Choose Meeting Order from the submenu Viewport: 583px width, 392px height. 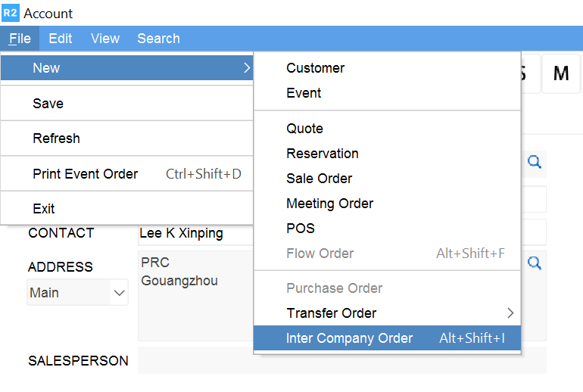pyautogui.click(x=330, y=204)
